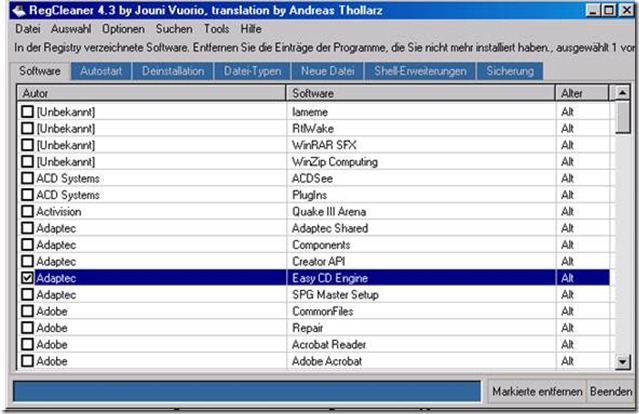Uncheck the Easy CD Engine checkbox
This screenshot has height=414, width=639.
point(27,278)
